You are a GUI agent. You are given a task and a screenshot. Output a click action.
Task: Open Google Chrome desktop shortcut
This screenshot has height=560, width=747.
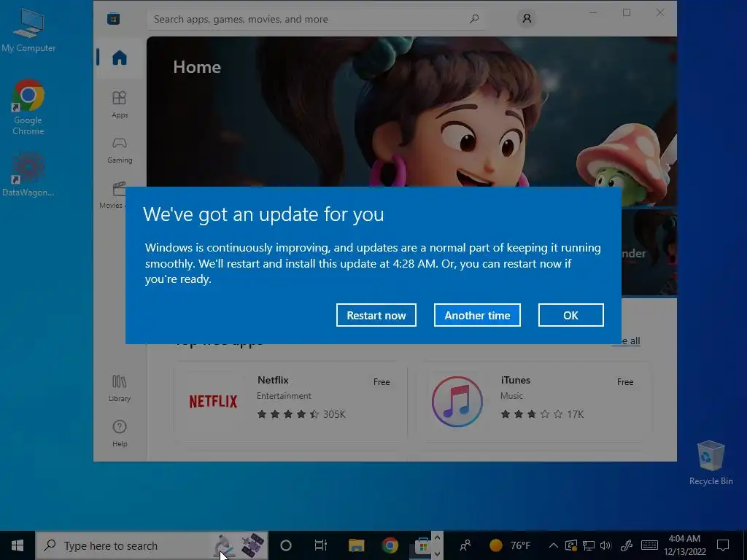coord(28,107)
